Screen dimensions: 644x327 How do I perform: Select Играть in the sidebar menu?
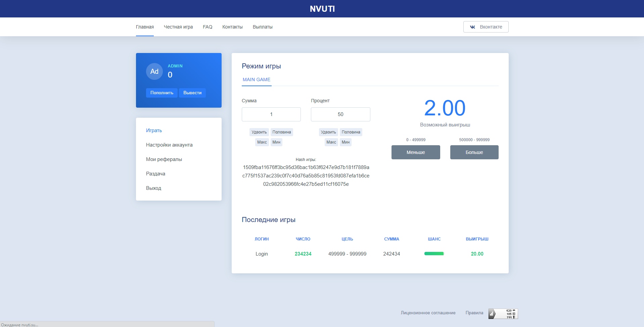[154, 130]
